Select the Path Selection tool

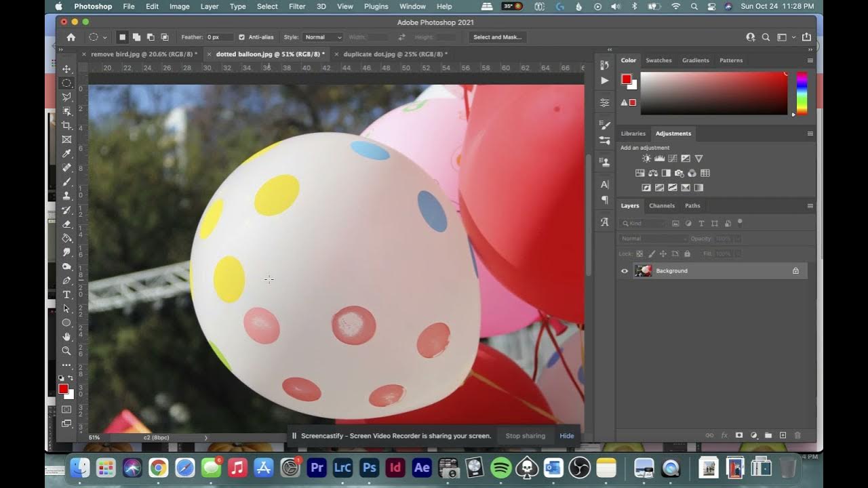tap(66, 308)
